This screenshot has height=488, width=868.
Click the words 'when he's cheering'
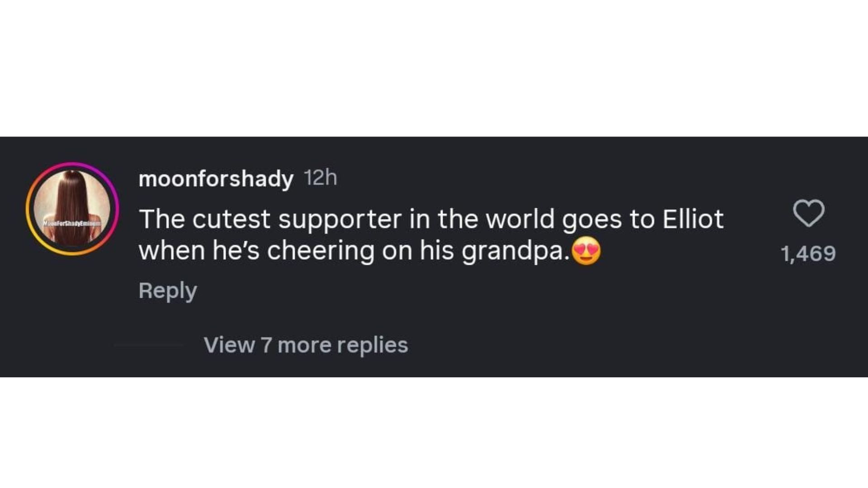[256, 251]
